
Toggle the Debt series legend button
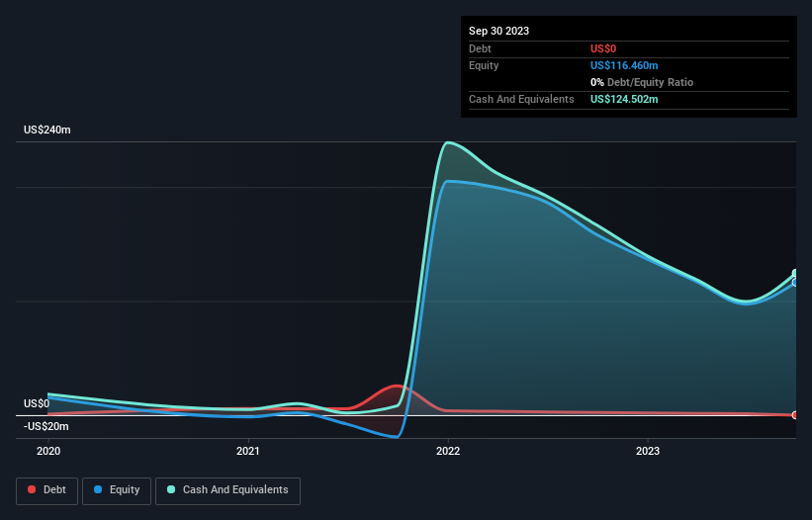(x=46, y=490)
